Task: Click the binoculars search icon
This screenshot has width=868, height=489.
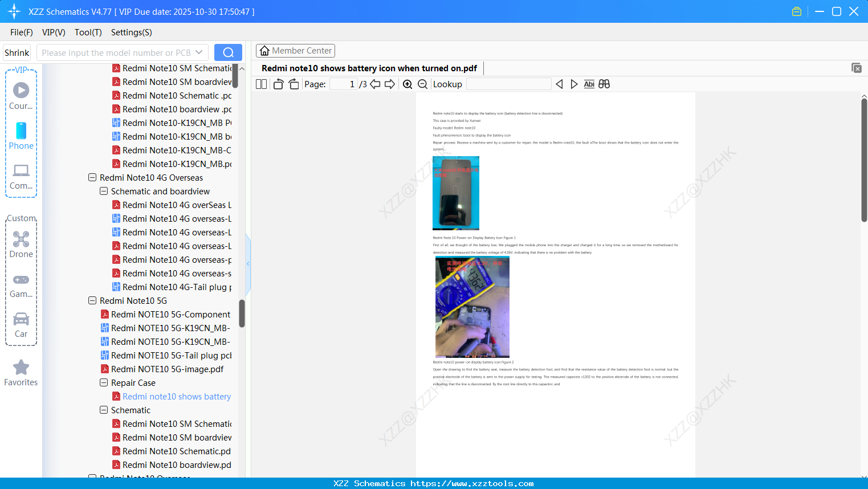Action: [604, 84]
